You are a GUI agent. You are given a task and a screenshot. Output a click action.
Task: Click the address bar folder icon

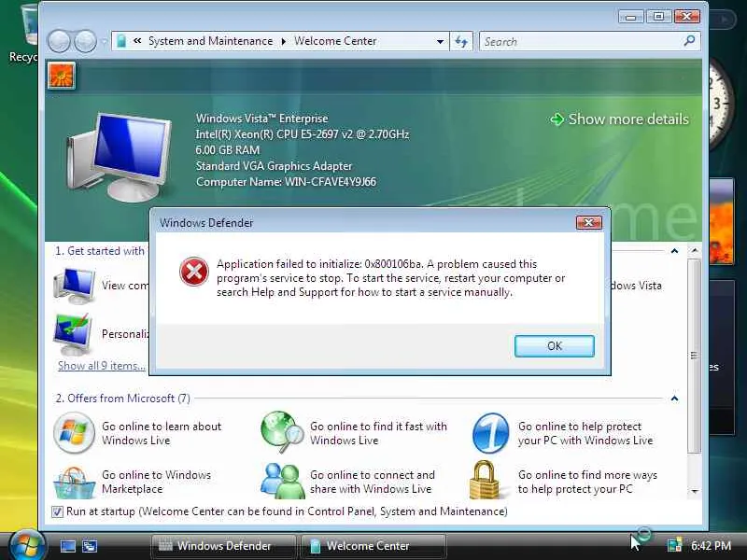point(121,41)
